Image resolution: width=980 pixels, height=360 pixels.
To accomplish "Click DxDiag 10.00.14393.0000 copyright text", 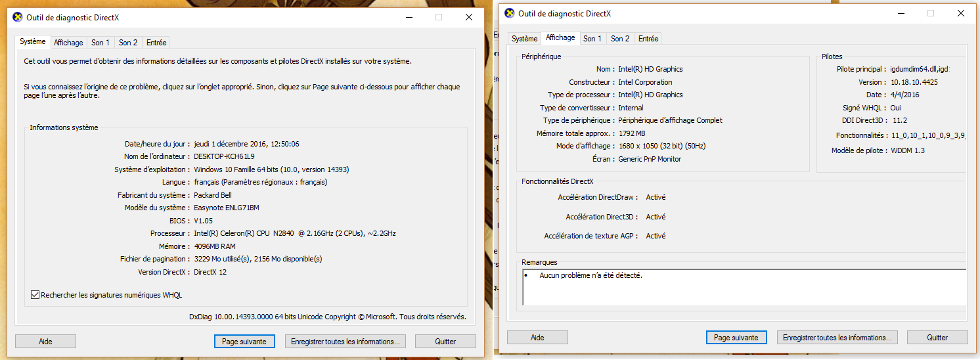I will (x=328, y=317).
